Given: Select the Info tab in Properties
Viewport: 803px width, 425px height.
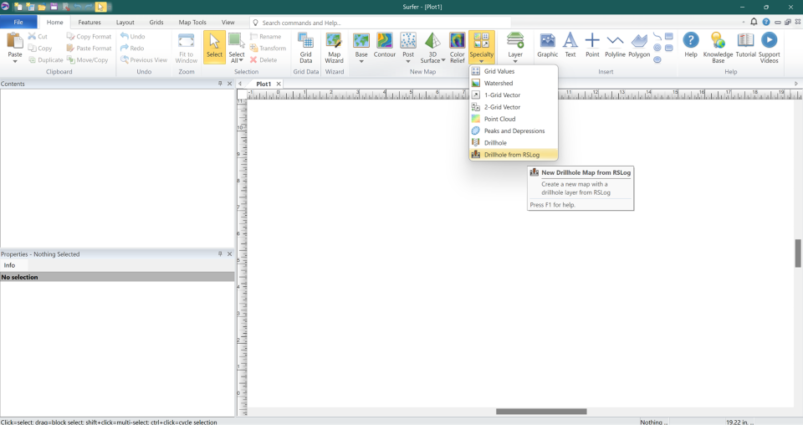Looking at the screenshot, I should [x=10, y=265].
